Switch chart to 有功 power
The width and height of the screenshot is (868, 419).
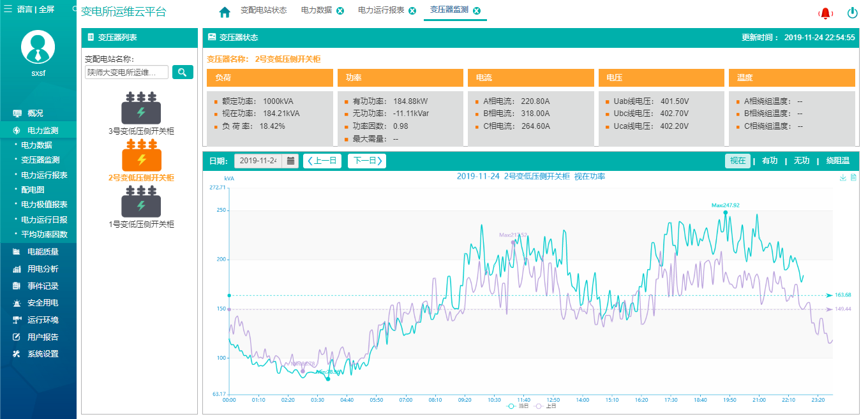point(770,161)
